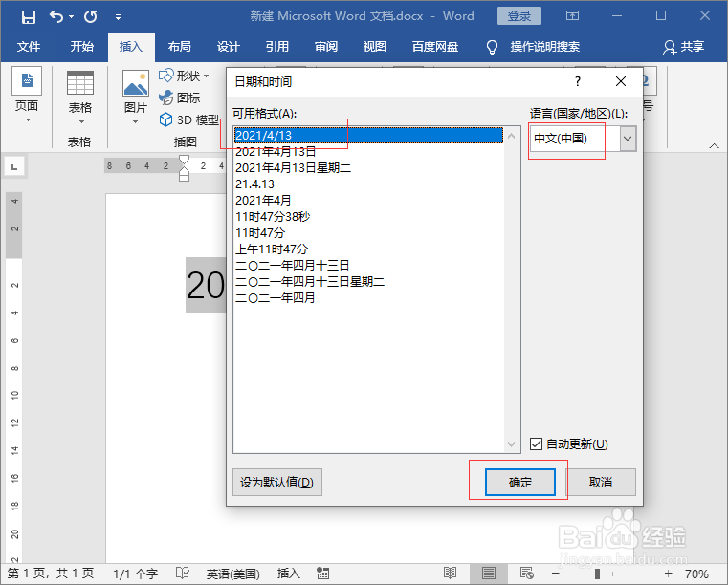Switch to Print Layout view icon
The height and width of the screenshot is (585, 728).
click(488, 574)
